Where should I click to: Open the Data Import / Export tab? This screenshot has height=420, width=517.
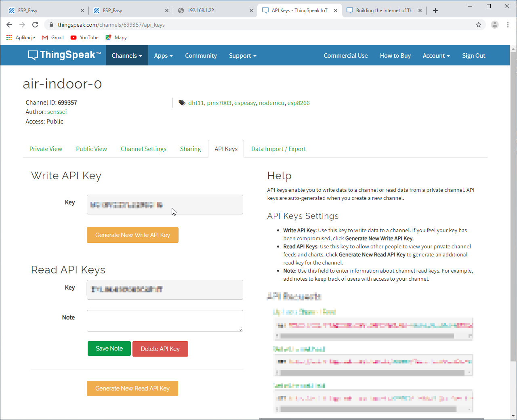point(278,149)
